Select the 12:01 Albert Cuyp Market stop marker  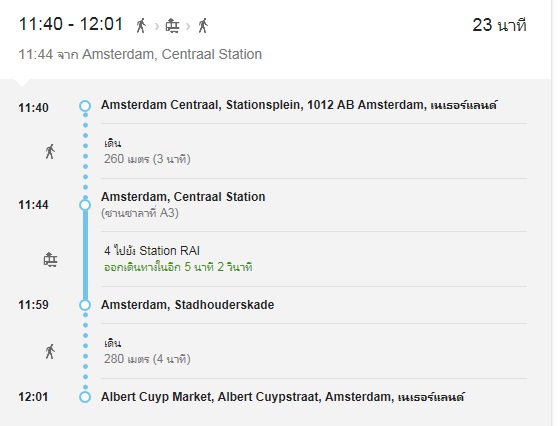coord(85,397)
